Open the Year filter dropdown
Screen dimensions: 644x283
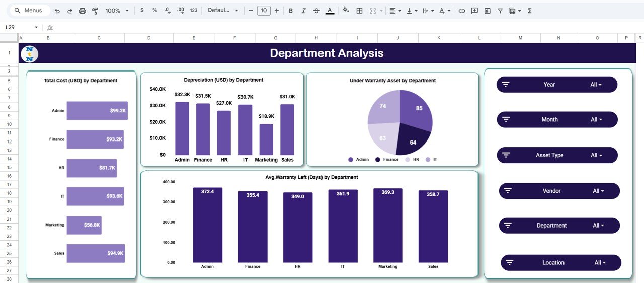596,85
